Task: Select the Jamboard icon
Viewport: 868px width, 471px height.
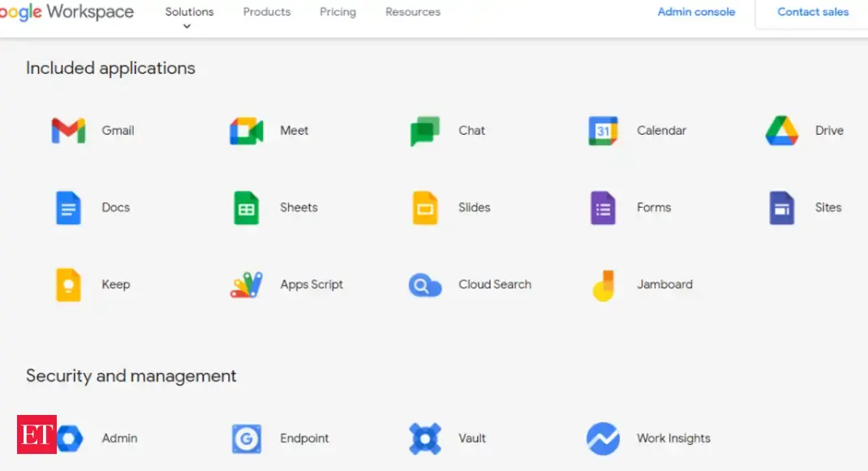Action: click(603, 285)
